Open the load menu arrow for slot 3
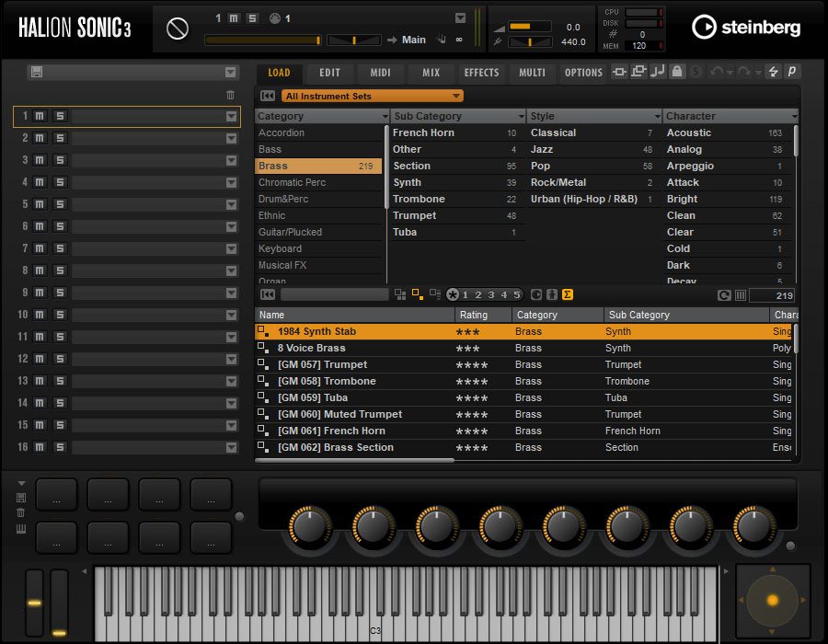This screenshot has height=644, width=828. 231,160
